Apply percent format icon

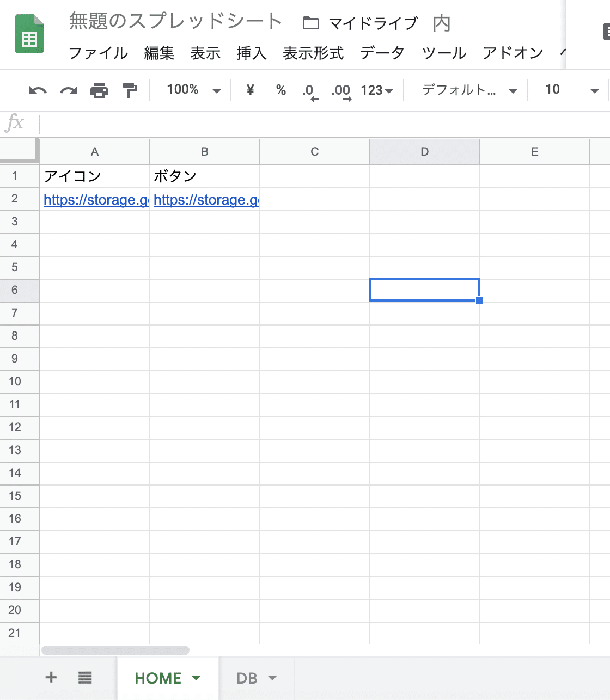point(281,90)
